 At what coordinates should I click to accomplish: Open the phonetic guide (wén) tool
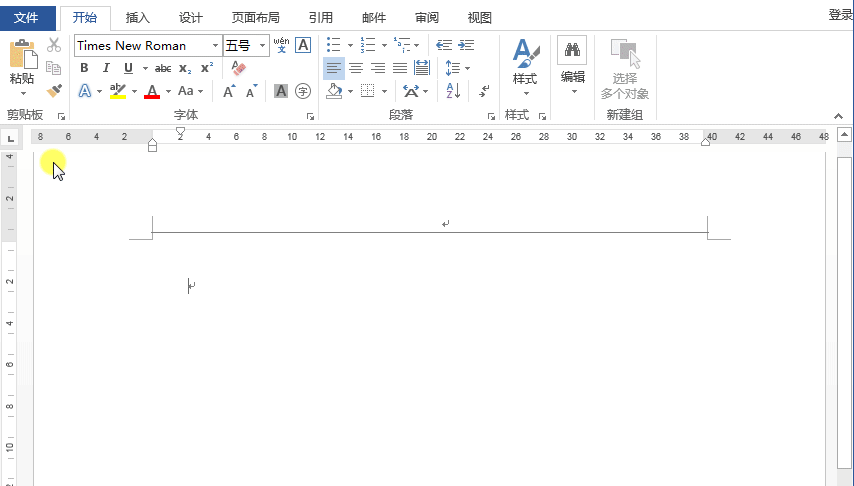tap(281, 45)
